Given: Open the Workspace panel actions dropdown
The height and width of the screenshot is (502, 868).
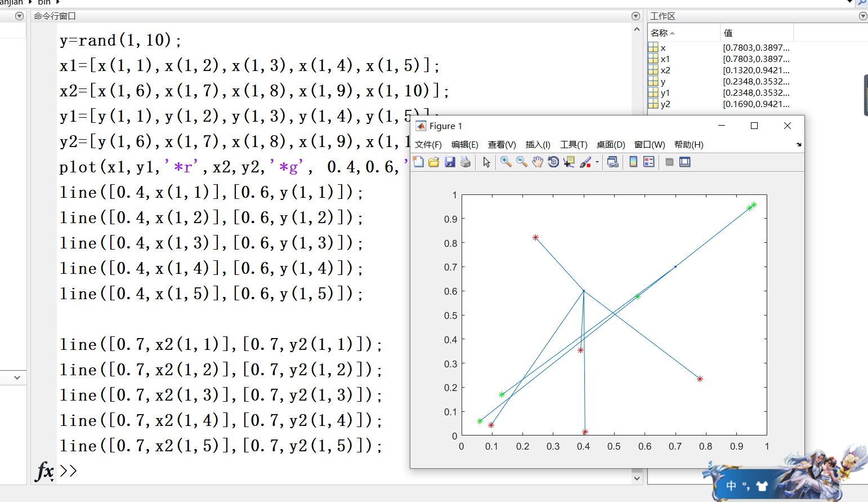Looking at the screenshot, I should [863, 16].
